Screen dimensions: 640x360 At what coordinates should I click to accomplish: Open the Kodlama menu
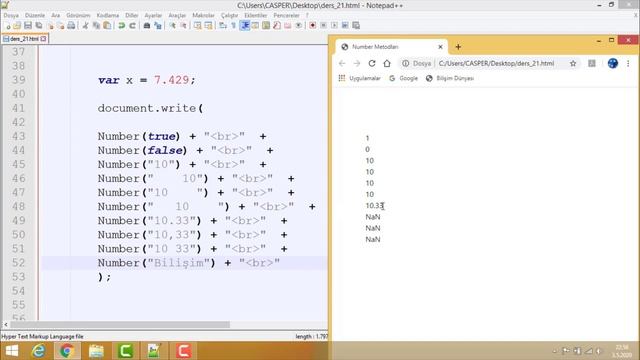(108, 15)
